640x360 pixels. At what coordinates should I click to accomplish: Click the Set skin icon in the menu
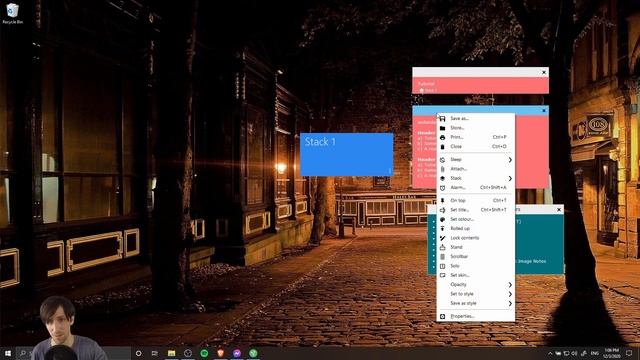(442, 275)
